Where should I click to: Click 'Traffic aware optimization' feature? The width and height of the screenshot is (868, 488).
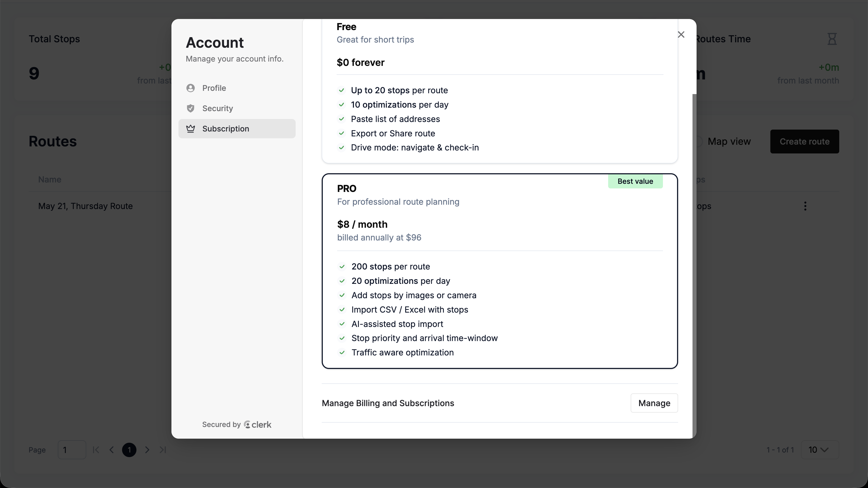[402, 353]
